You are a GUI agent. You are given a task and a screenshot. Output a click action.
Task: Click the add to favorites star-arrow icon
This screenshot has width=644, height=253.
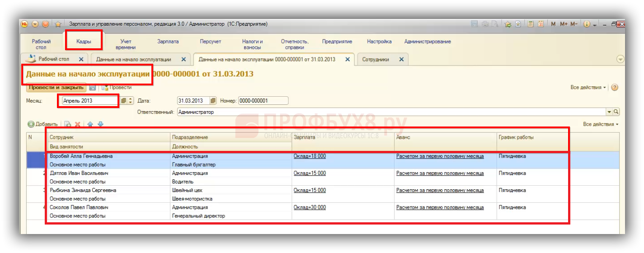click(x=508, y=24)
